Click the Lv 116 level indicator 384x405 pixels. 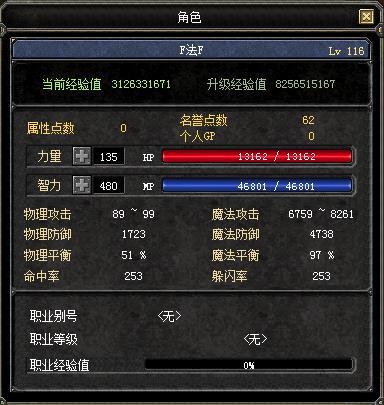pyautogui.click(x=346, y=51)
